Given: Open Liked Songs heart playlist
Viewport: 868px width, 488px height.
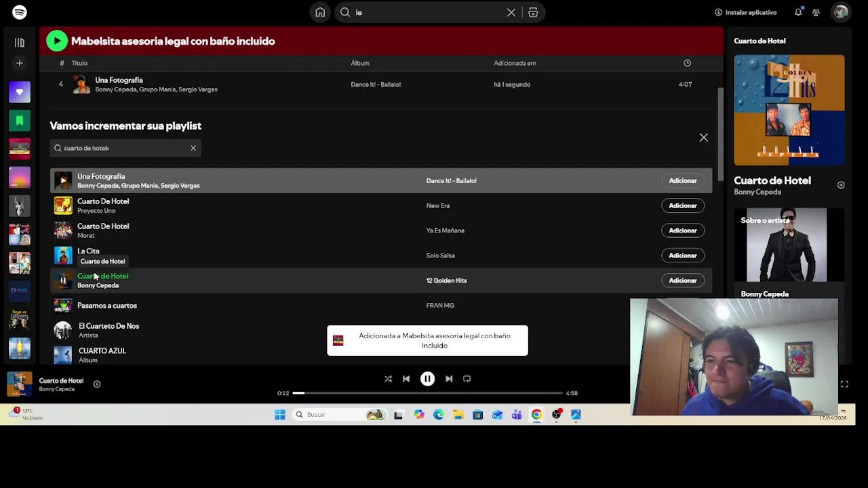Looking at the screenshot, I should point(20,91).
